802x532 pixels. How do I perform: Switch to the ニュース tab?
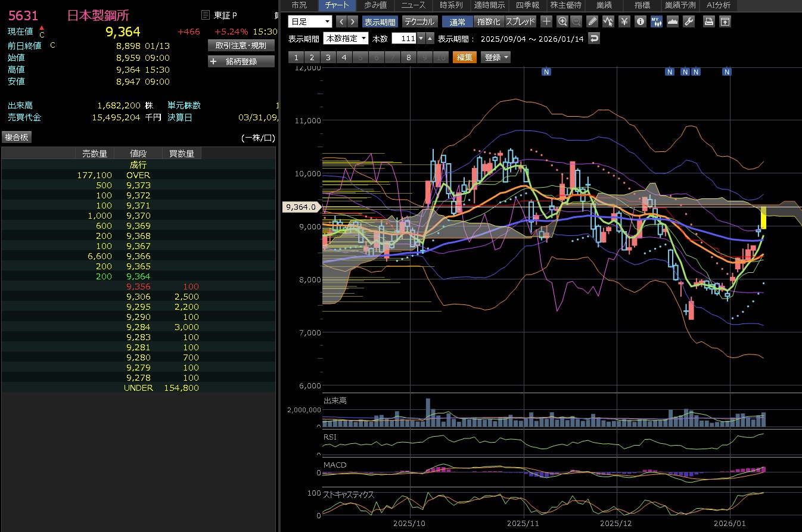[413, 5]
